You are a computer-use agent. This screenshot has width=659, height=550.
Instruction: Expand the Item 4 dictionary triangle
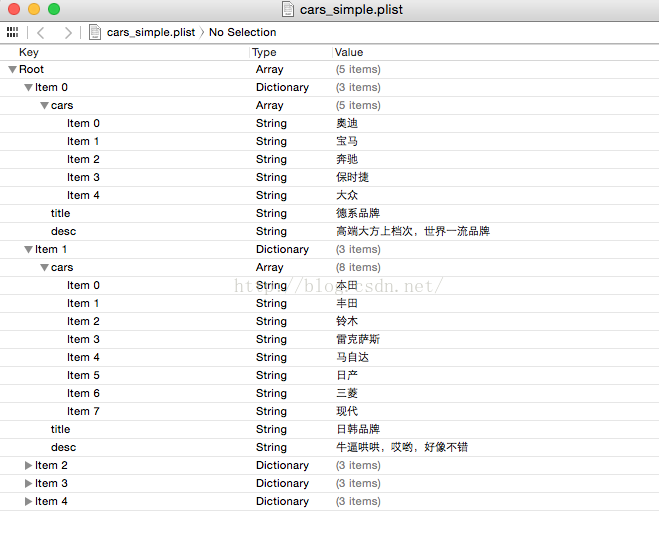click(29, 502)
